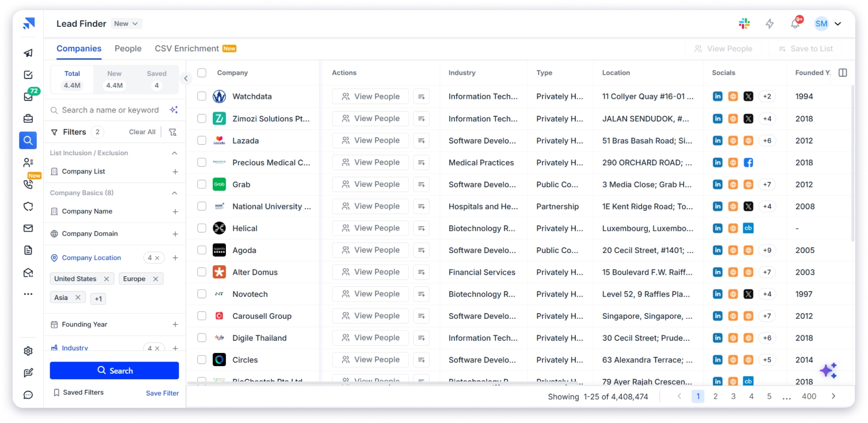Open the paper plane sidebar icon
The image size is (868, 423).
[x=28, y=53]
